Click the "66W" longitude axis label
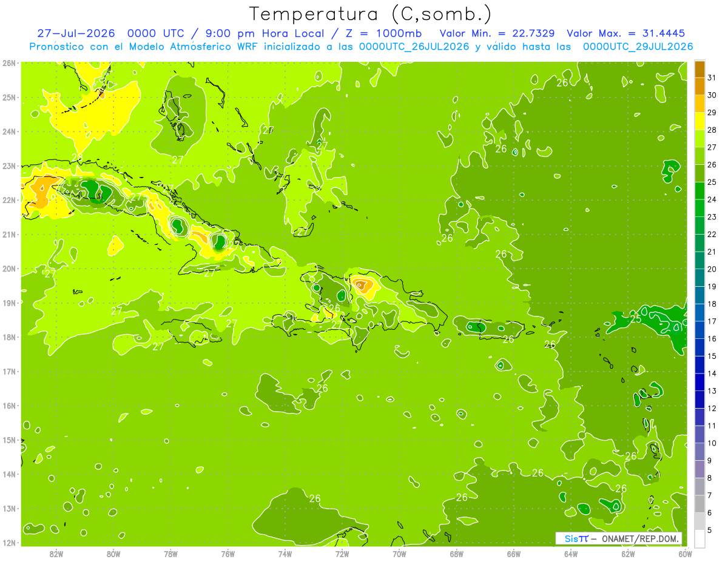Image resolution: width=728 pixels, height=562 pixels. 514,554
